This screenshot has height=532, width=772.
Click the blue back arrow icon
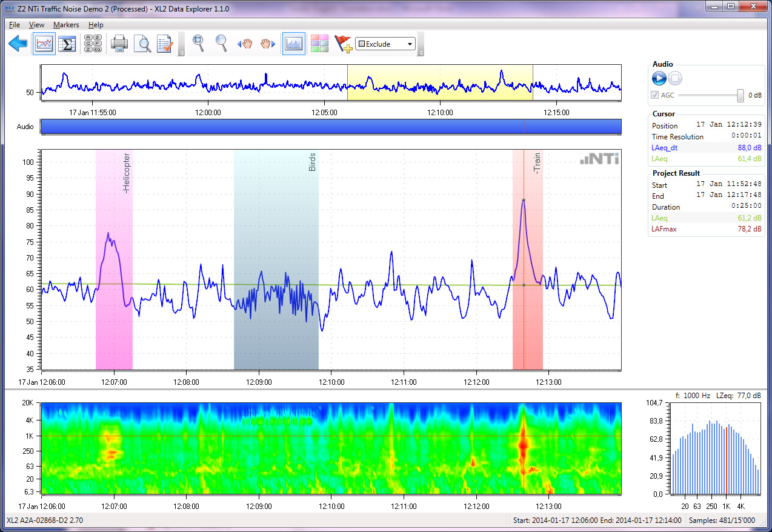[18, 44]
